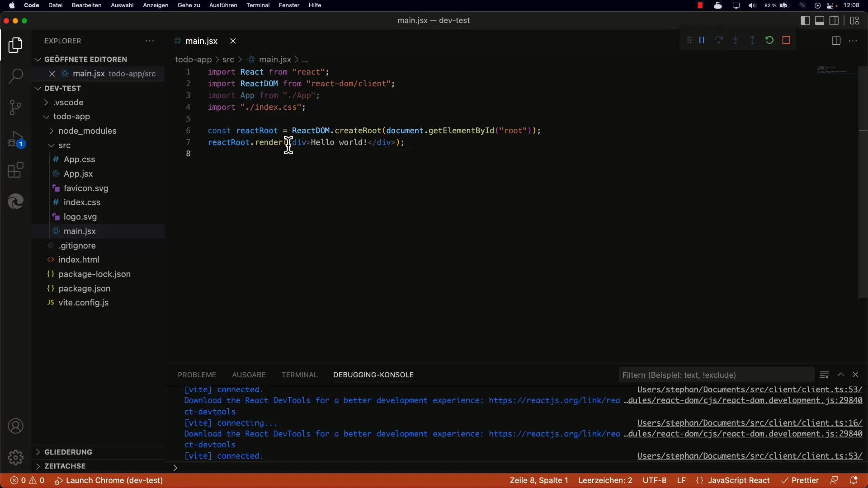The image size is (868, 488).
Task: Click Launch Chrome (dev-test) in status bar
Action: [x=108, y=480]
